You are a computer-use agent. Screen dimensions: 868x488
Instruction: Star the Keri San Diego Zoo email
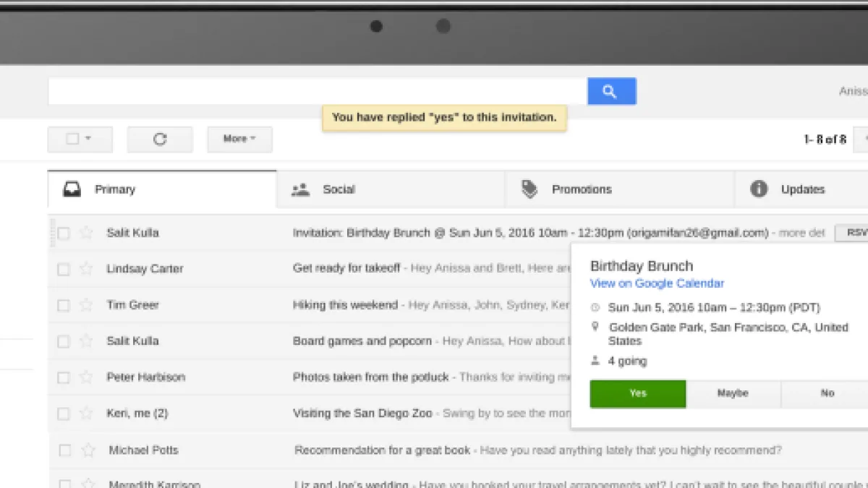tap(86, 414)
